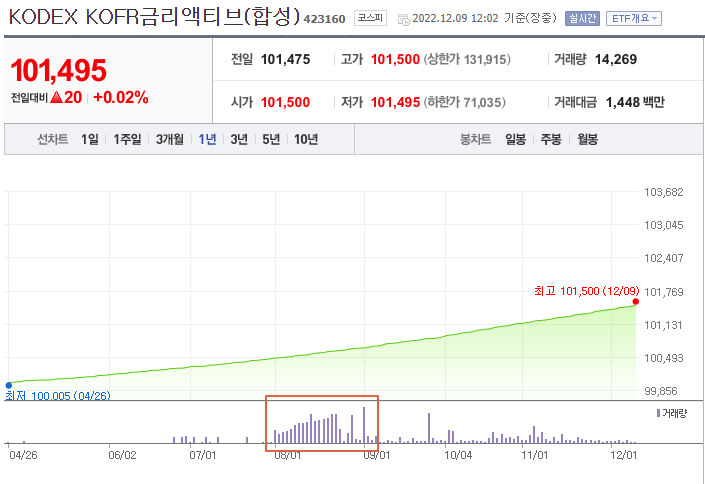Click the 코스피 market label
Screen dimensions: 705x484
[x=370, y=18]
